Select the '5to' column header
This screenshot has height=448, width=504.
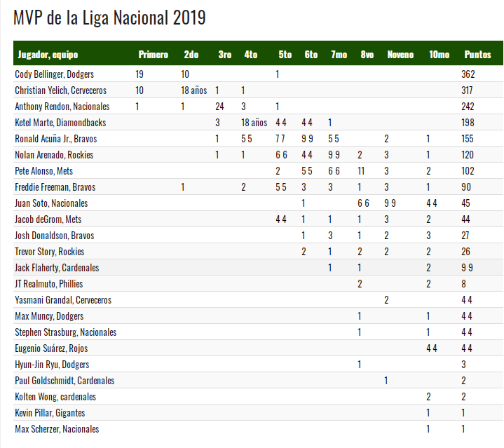(285, 55)
